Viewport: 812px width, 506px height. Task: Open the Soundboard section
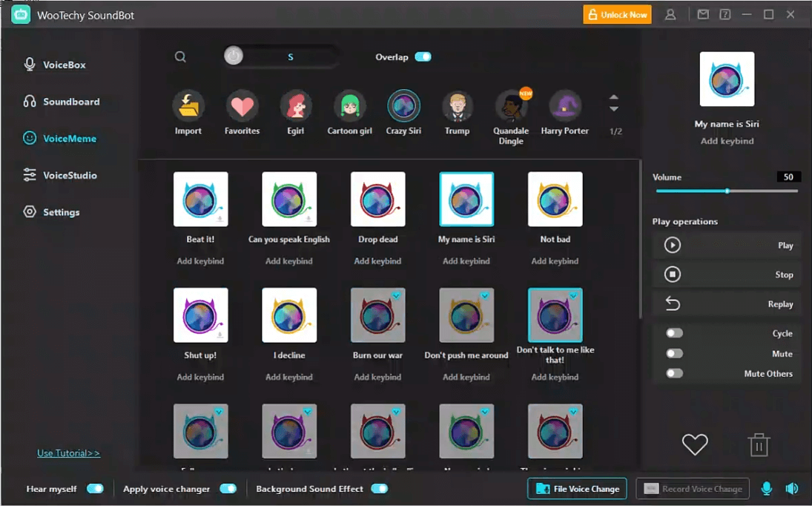70,102
